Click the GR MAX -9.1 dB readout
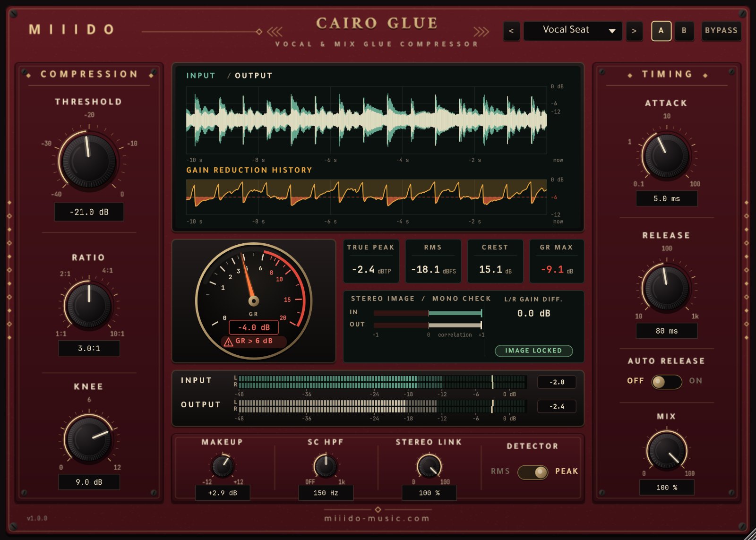The image size is (756, 540). point(557,261)
